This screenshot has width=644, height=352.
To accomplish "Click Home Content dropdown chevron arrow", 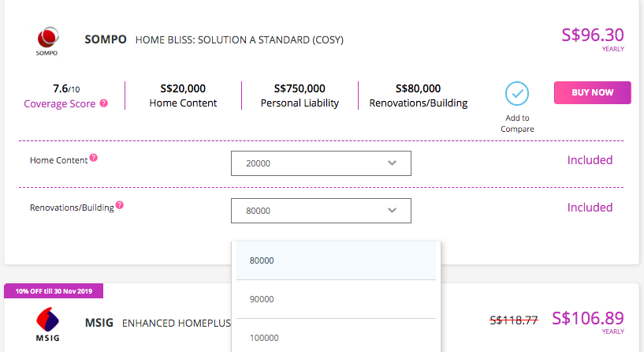I will tap(393, 163).
